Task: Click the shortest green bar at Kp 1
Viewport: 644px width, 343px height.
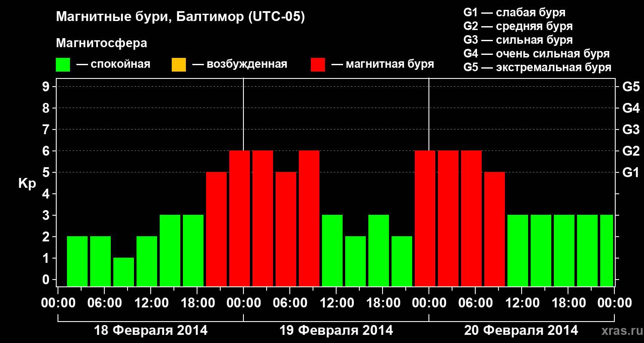Action: pos(124,272)
